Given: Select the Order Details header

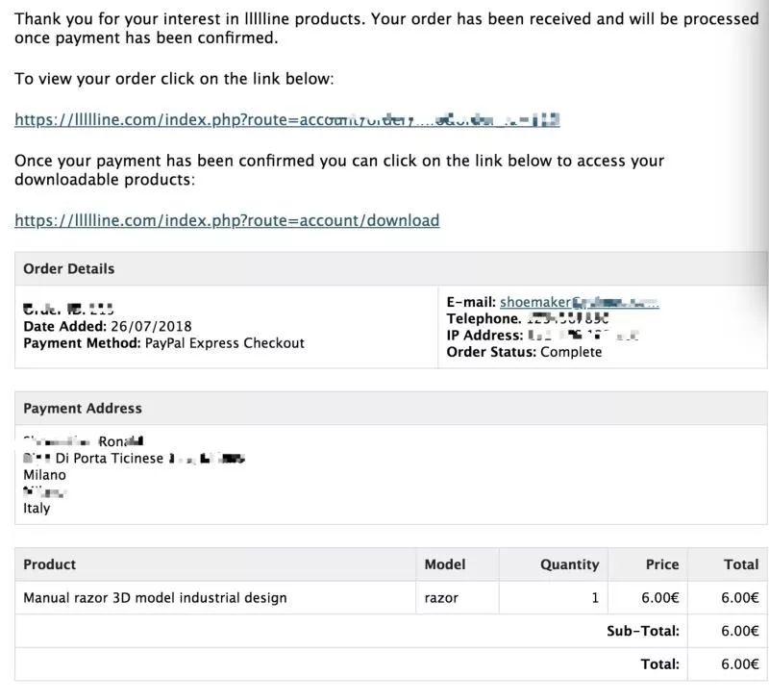Looking at the screenshot, I should pos(68,269).
